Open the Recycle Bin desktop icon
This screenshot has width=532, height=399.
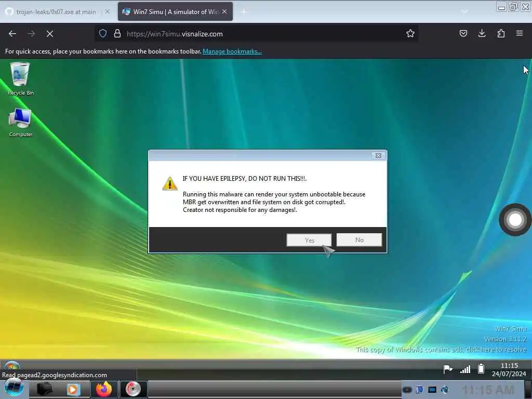(x=20, y=79)
